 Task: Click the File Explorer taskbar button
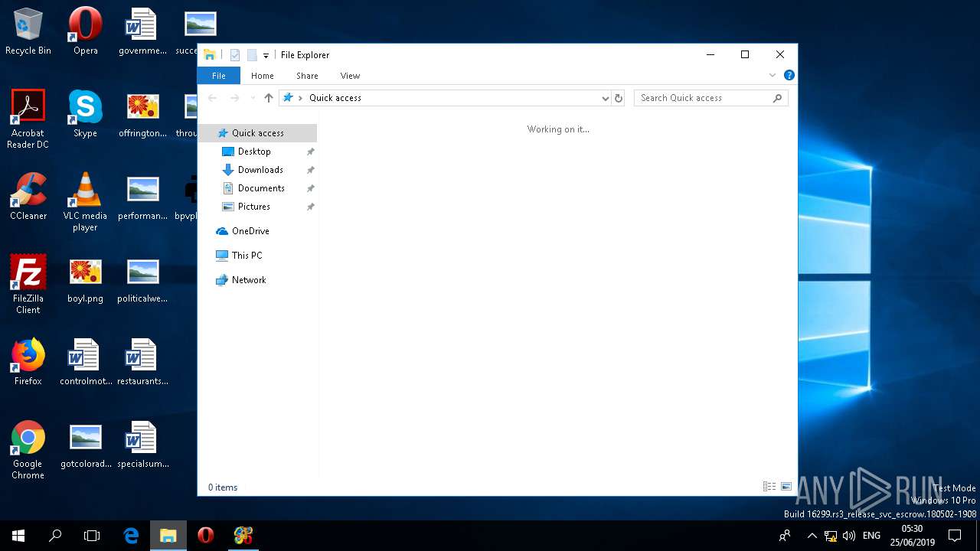168,536
